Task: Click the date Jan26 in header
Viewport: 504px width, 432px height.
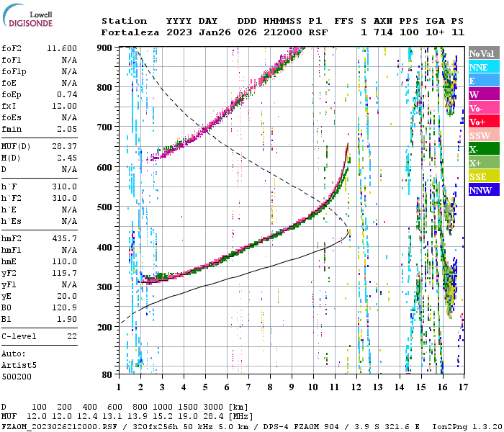Action: coord(215,32)
